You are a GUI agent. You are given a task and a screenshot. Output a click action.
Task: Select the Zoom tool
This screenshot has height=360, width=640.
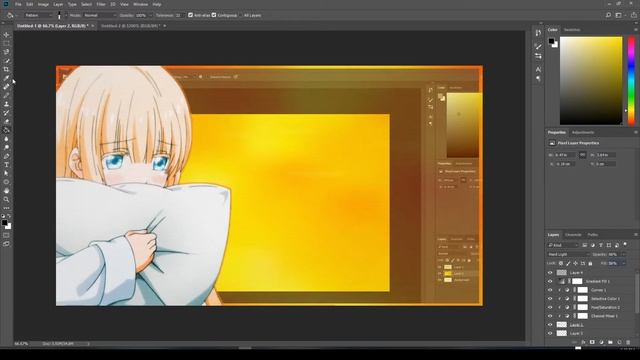click(6, 200)
